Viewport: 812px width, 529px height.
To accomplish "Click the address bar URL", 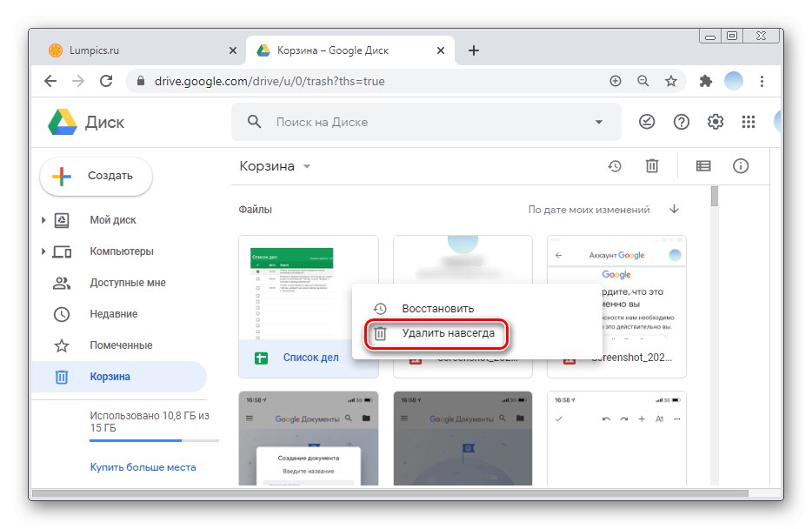I will point(270,81).
